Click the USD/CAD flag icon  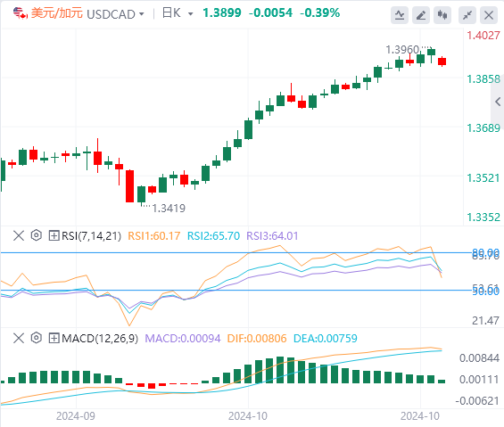pyautogui.click(x=20, y=13)
